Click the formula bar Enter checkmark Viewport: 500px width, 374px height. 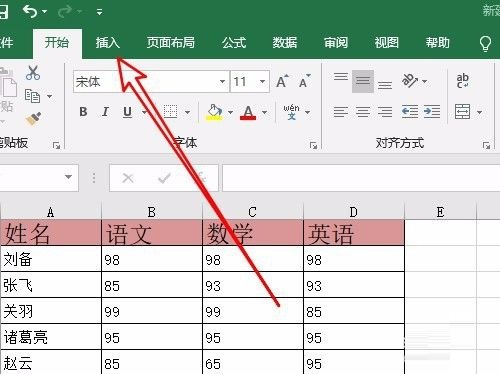click(x=164, y=178)
